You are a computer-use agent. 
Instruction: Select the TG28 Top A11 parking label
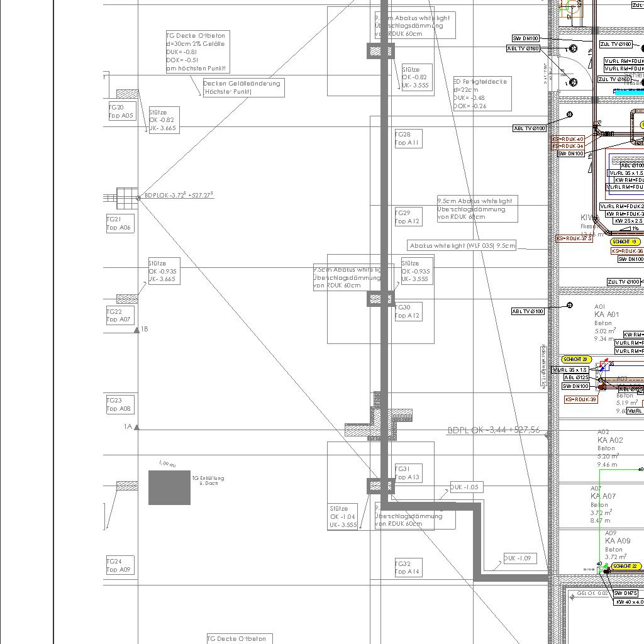click(x=408, y=139)
